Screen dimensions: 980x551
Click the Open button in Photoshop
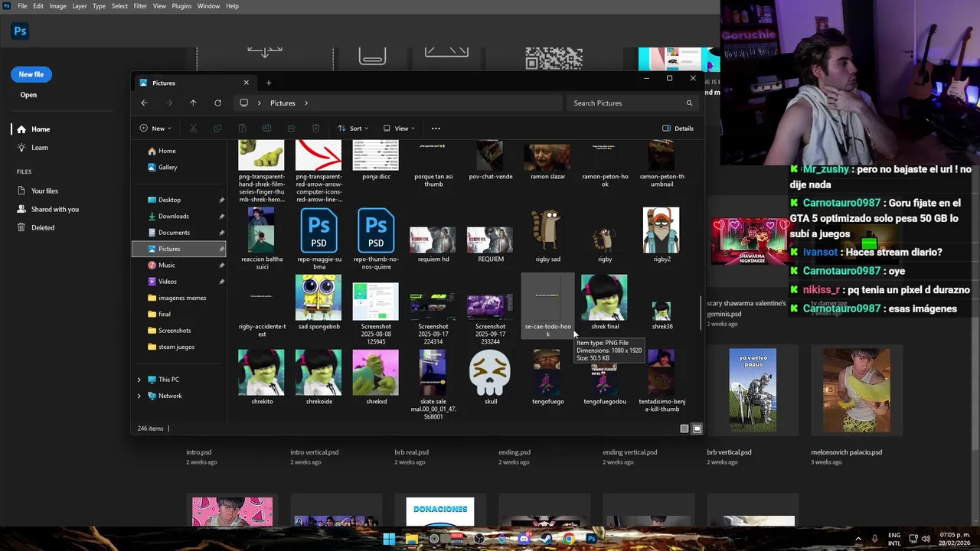point(28,95)
